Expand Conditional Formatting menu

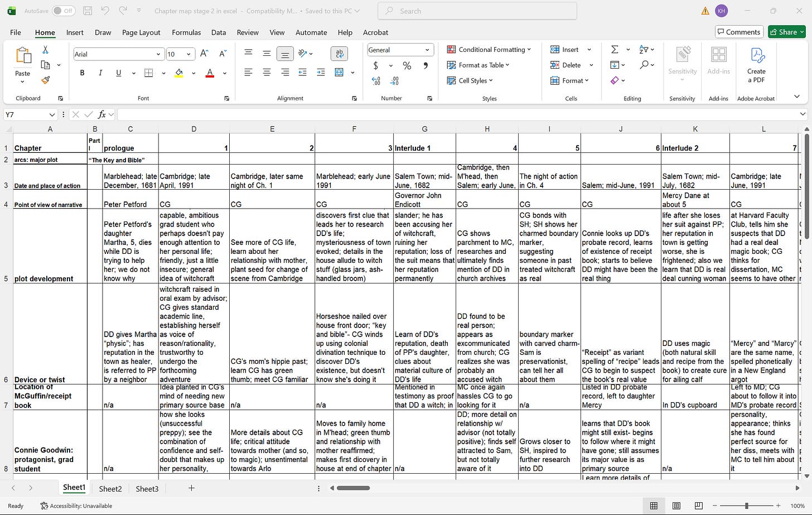(x=489, y=50)
